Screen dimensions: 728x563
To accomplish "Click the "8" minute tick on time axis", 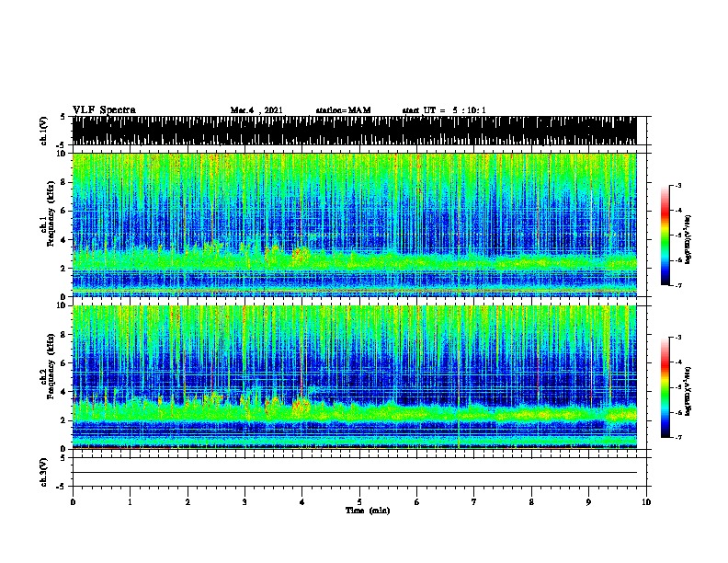I will [531, 502].
